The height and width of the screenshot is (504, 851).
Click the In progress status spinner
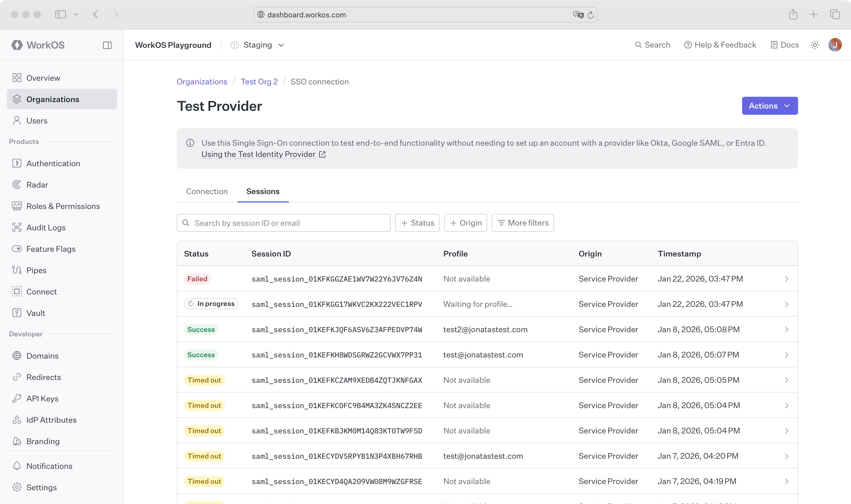click(191, 304)
